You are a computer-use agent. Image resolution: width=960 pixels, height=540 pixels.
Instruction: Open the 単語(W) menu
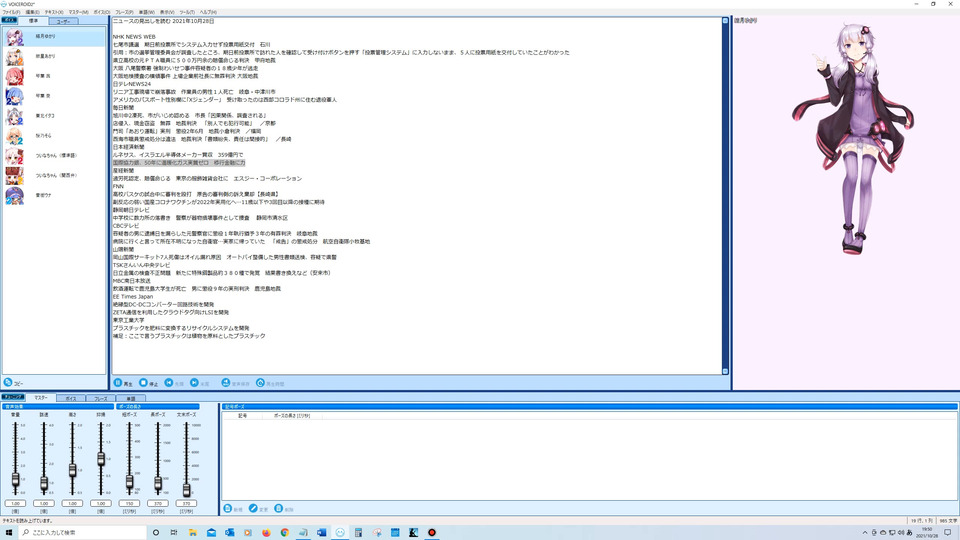click(x=147, y=12)
